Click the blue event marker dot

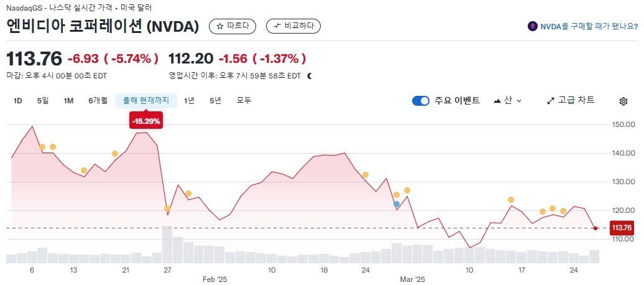click(397, 204)
